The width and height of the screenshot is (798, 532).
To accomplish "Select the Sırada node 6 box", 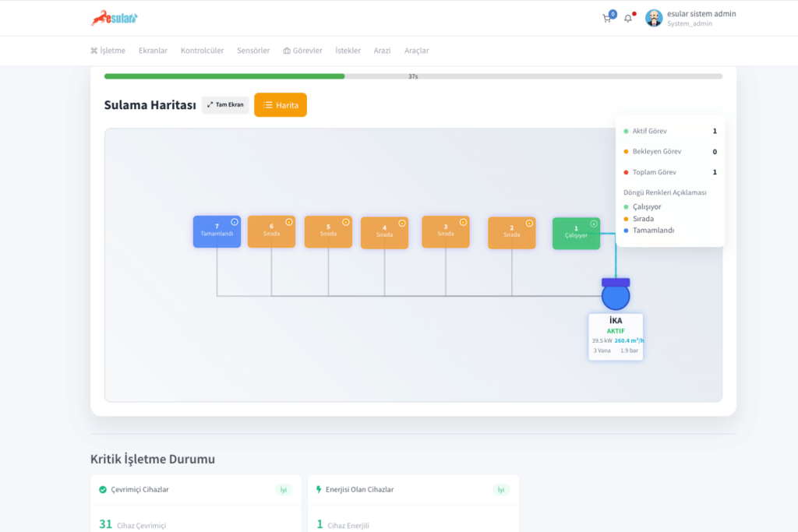I will pyautogui.click(x=270, y=231).
